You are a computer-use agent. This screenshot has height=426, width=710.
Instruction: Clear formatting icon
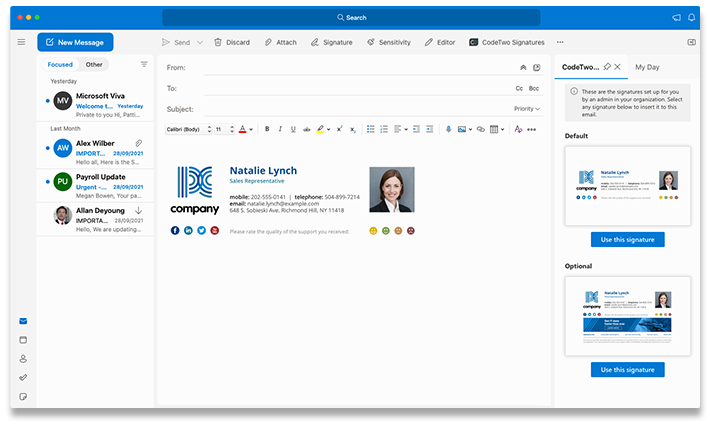518,129
